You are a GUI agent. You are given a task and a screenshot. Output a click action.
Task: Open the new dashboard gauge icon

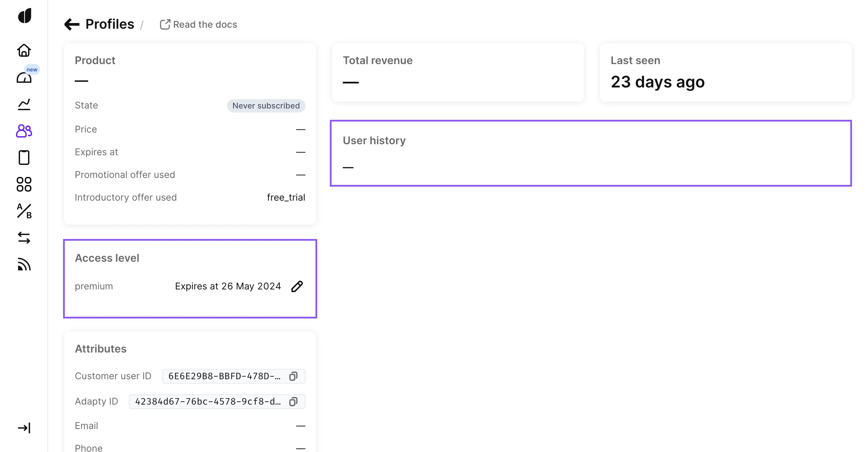24,78
